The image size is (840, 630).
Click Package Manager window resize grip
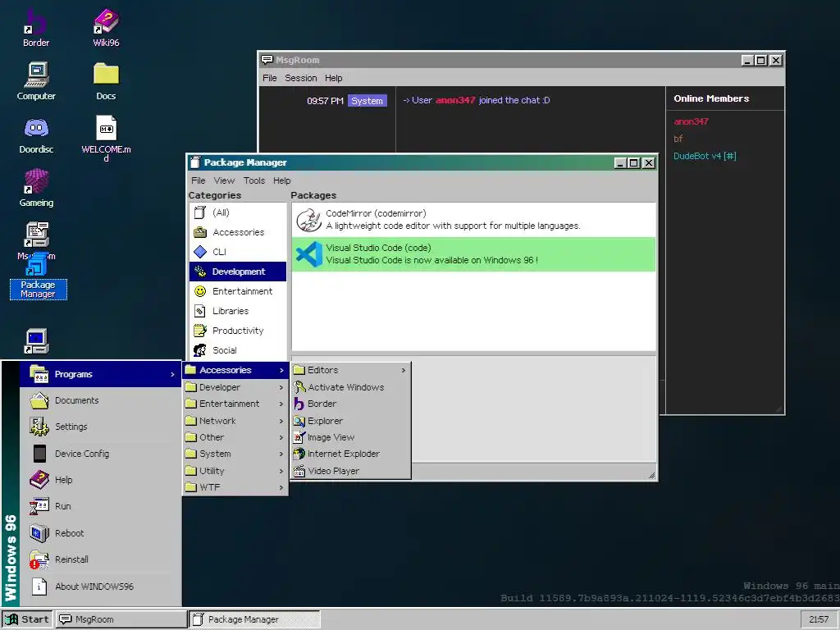point(651,475)
